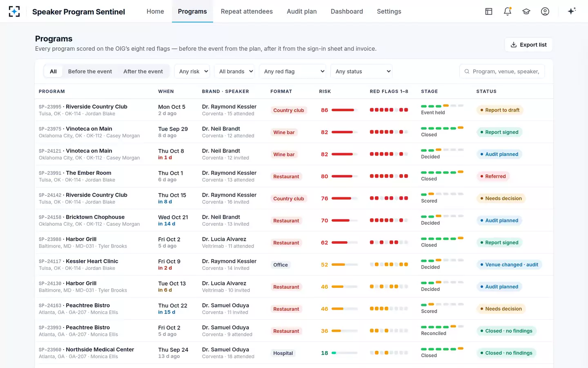
Task: Click the risk bar for score 18
Action: click(x=345, y=353)
